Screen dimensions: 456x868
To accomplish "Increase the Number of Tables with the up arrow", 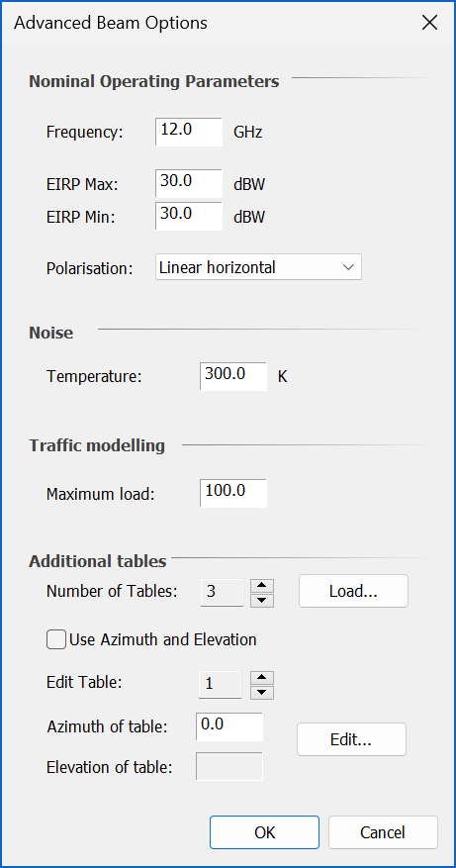I will [262, 586].
